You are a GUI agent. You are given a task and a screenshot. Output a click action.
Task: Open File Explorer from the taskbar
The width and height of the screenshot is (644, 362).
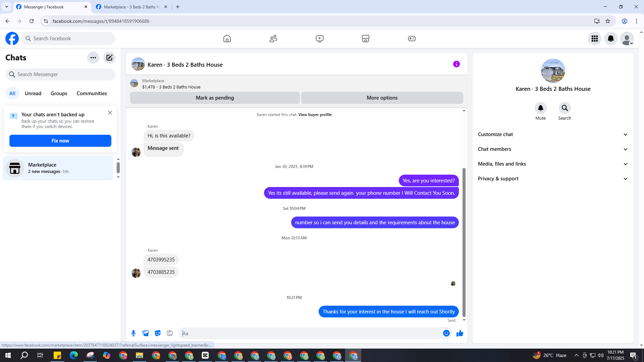(x=140, y=355)
